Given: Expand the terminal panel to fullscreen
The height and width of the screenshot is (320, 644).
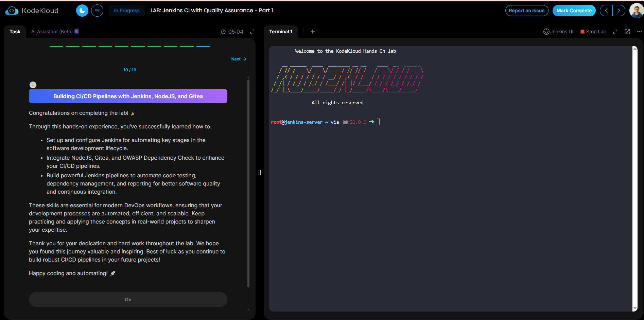Looking at the screenshot, I should pos(615,32).
